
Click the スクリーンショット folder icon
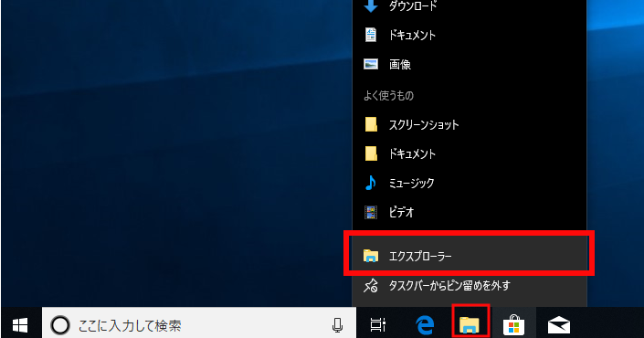[x=371, y=124]
